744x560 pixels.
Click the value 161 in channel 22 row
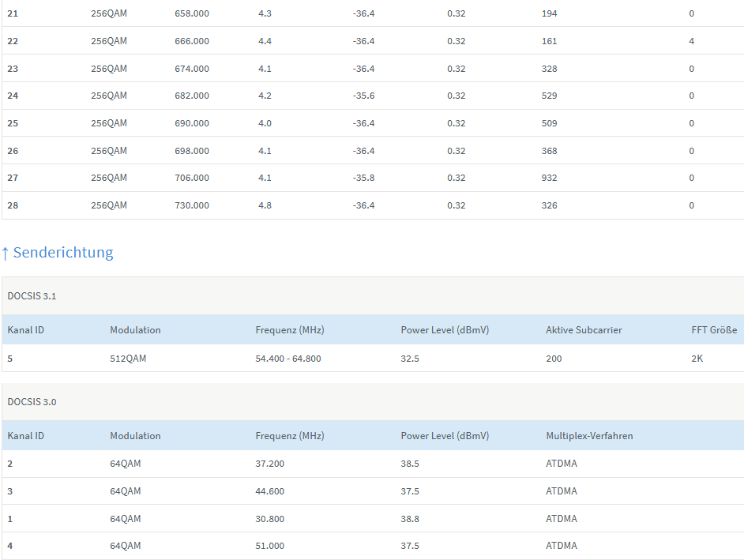[549, 41]
